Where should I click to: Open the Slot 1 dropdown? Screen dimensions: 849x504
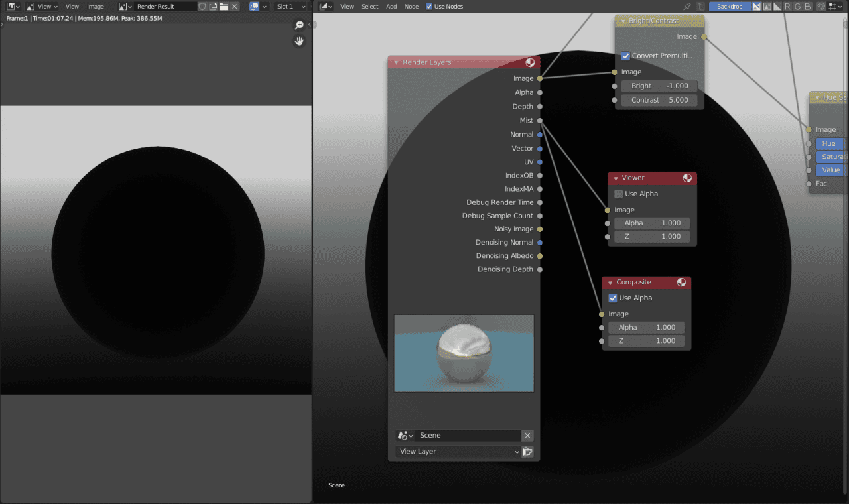pos(289,6)
